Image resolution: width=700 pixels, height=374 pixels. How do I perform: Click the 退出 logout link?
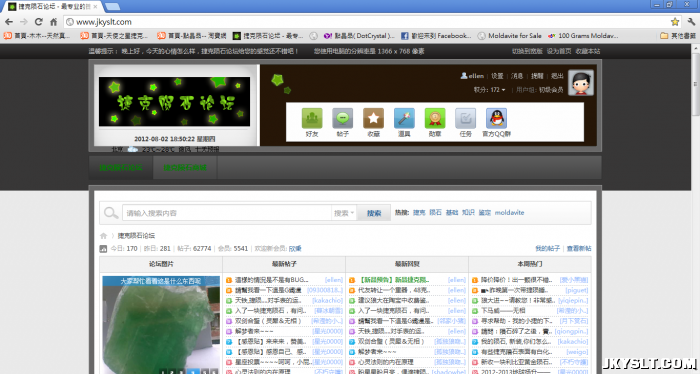click(x=557, y=76)
